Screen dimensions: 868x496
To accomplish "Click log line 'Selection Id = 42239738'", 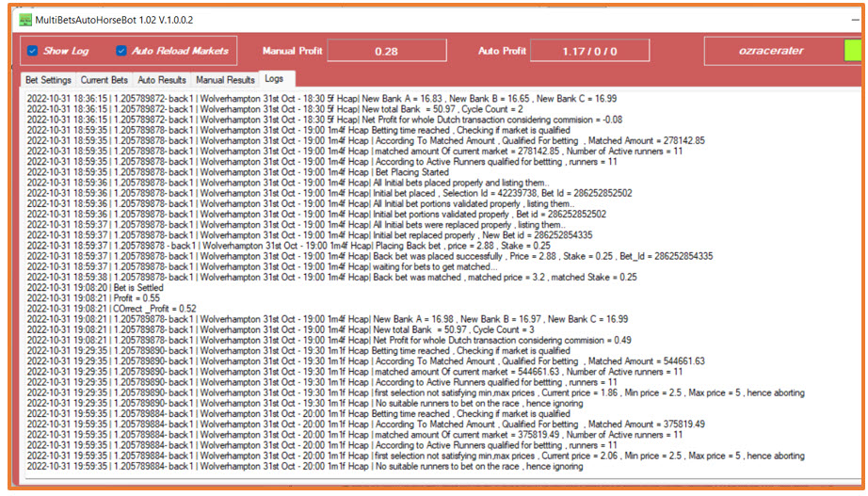I will pos(330,193).
